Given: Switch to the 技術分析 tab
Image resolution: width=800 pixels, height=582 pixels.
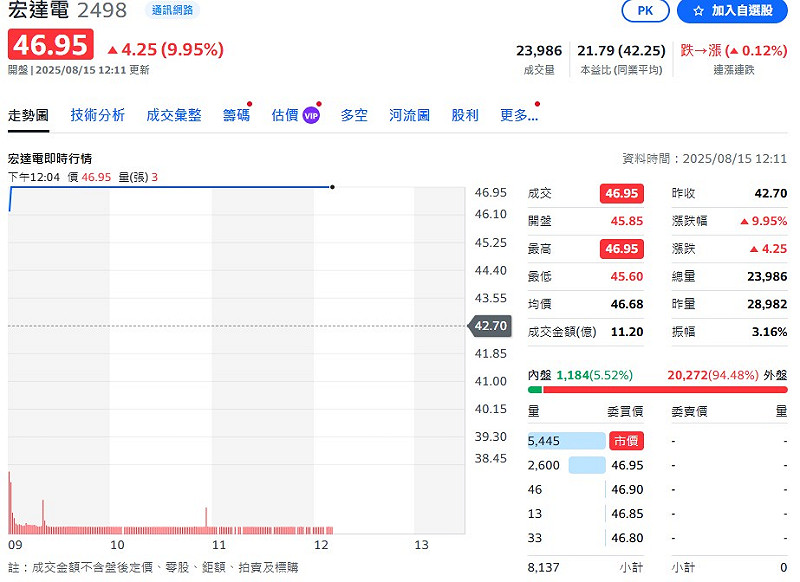Looking at the screenshot, I should point(97,115).
